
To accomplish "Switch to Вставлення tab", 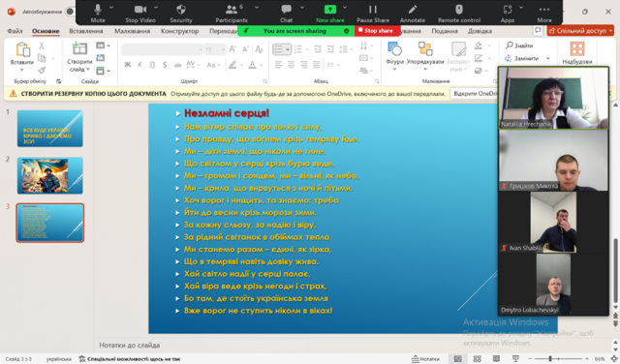I will [x=86, y=31].
